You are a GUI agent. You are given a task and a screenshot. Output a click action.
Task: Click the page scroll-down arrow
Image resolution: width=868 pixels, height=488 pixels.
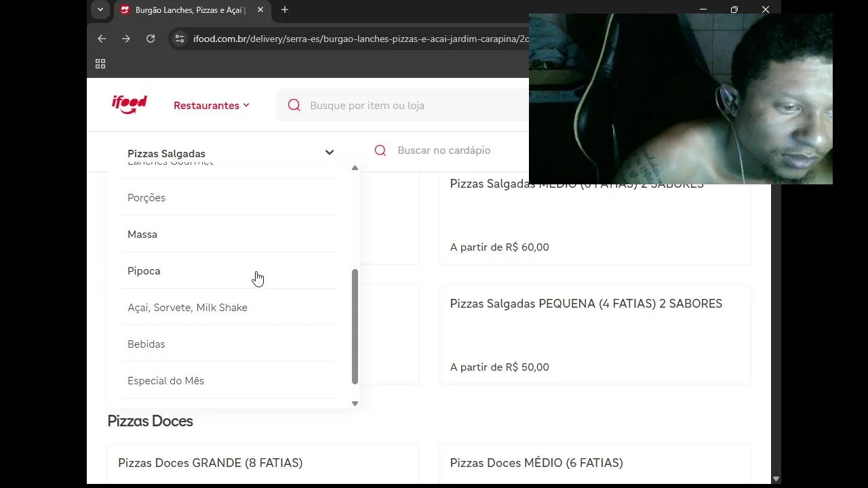[776, 479]
